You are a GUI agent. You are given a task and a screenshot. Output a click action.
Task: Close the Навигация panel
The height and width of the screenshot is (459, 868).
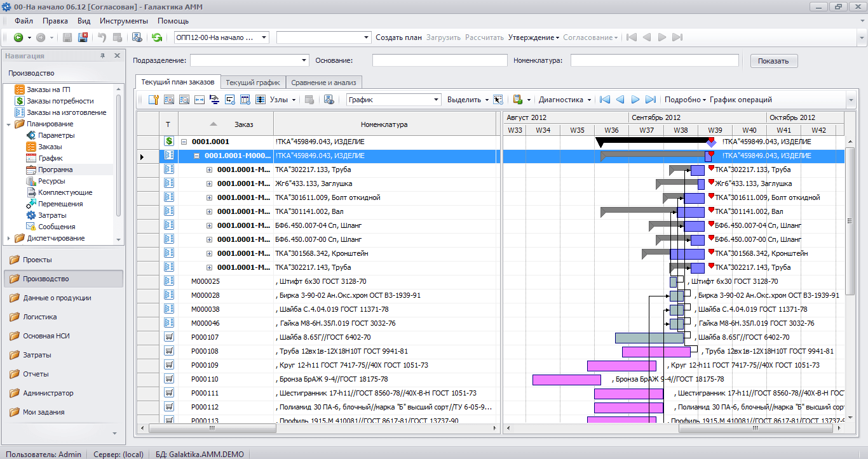pyautogui.click(x=117, y=56)
